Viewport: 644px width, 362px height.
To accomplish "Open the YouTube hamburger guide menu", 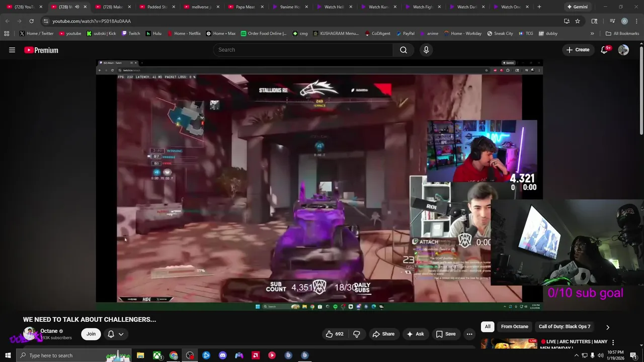I will 12,50.
